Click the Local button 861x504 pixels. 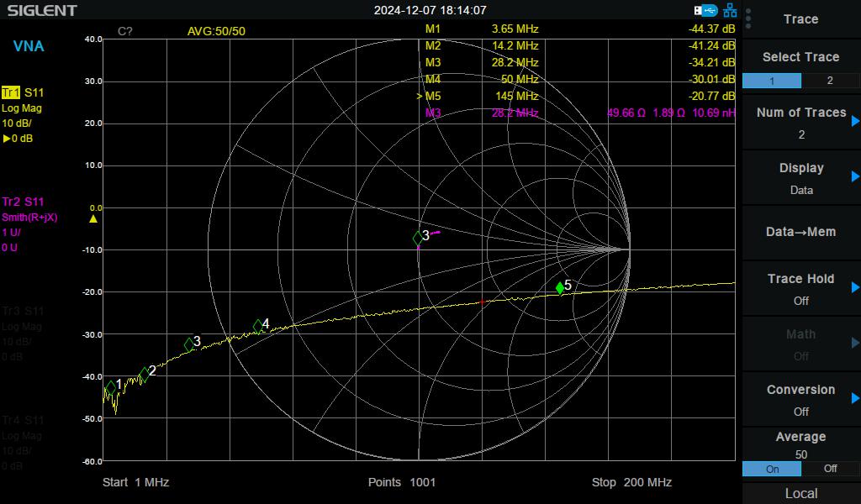tap(801, 494)
